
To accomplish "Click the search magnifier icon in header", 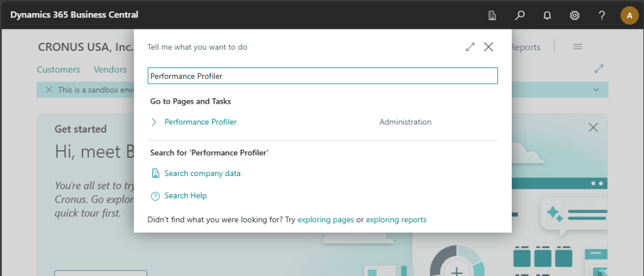I will 520,15.
